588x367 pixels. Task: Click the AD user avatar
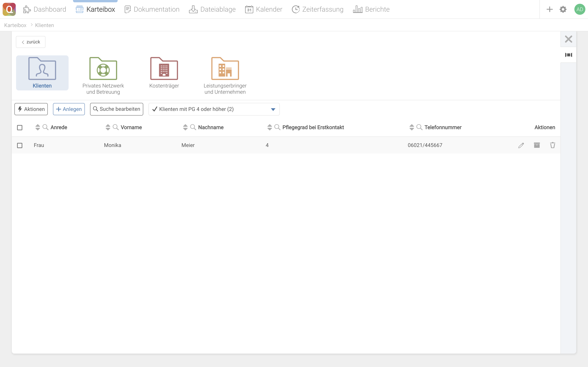[579, 10]
